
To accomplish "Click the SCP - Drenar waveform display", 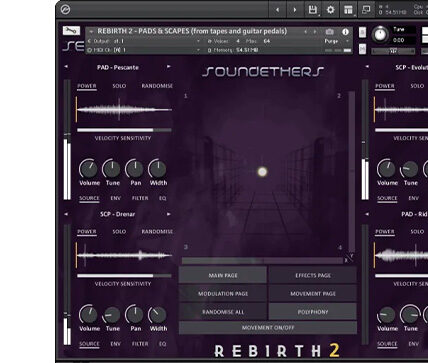I will point(124,255).
